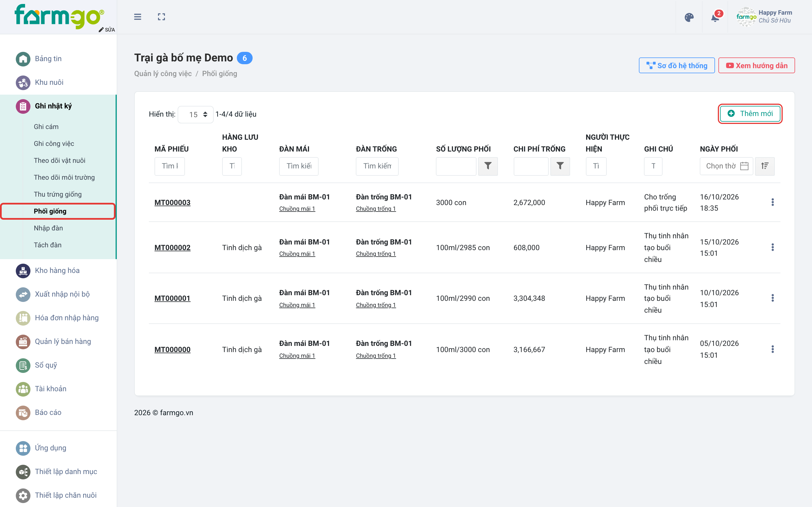Screen dimensions: 812x507
Task: Open the Ngày phối date picker field
Action: tap(727, 166)
